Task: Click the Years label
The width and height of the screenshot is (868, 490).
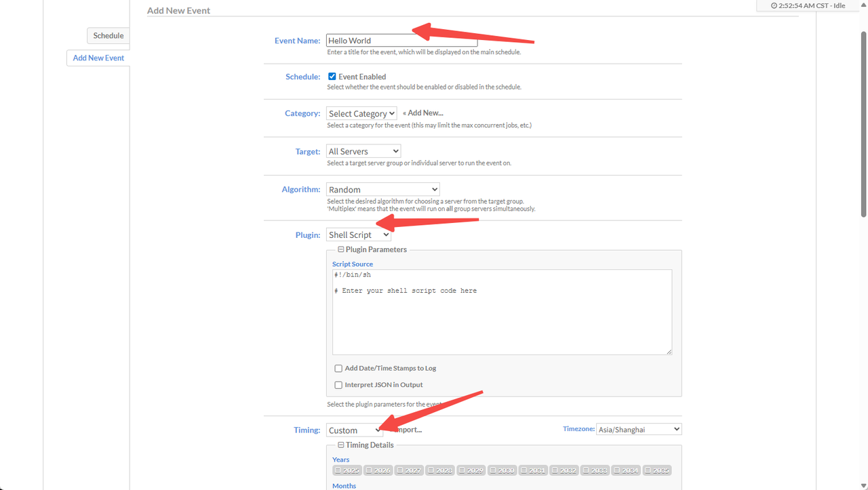Action: click(x=341, y=460)
